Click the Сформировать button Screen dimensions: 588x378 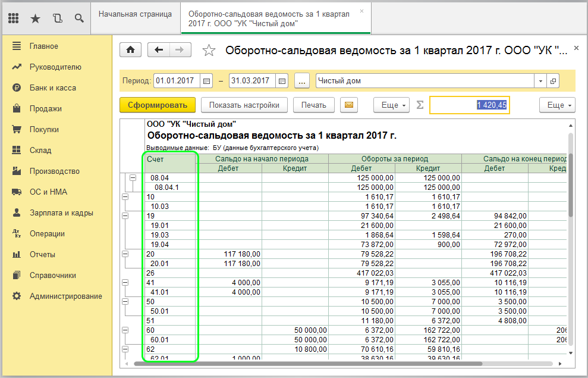pyautogui.click(x=158, y=105)
